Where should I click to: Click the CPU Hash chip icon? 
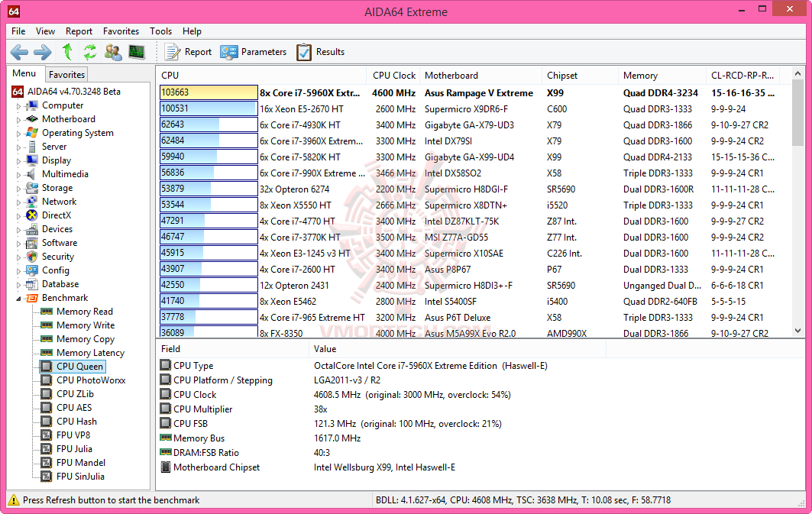click(x=47, y=422)
